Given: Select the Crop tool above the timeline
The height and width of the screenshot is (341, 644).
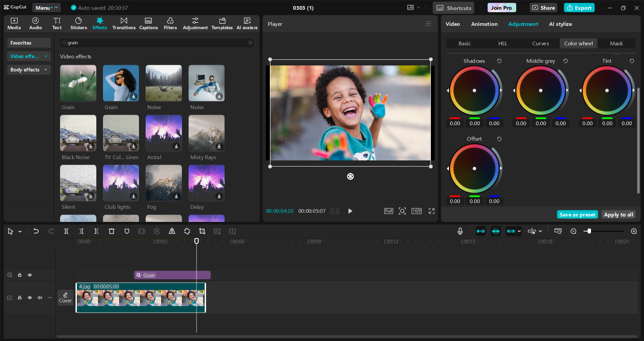Looking at the screenshot, I should pyautogui.click(x=202, y=231).
